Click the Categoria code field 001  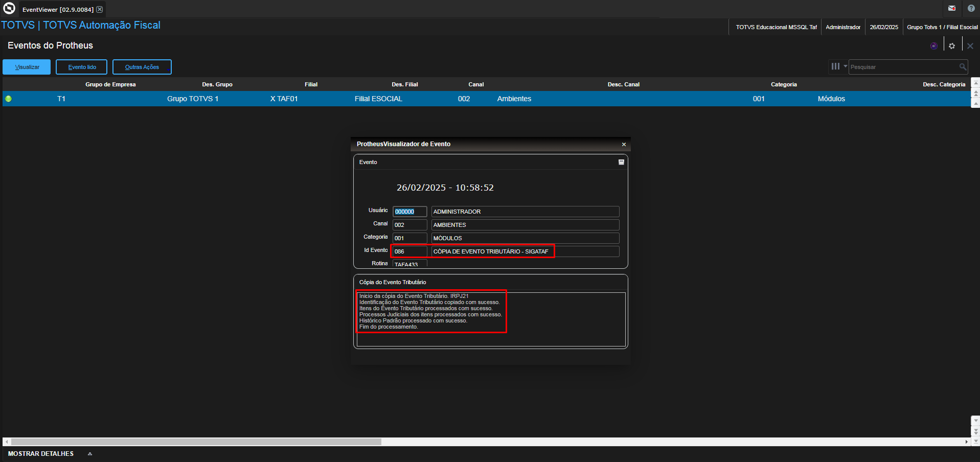[409, 238]
